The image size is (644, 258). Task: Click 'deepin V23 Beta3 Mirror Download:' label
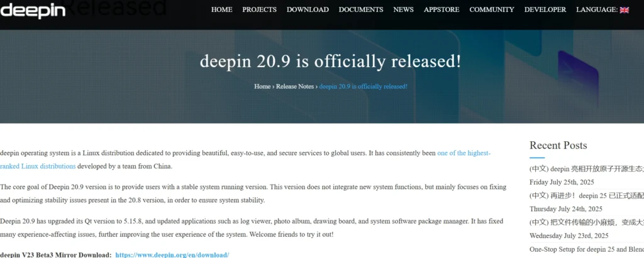click(55, 255)
